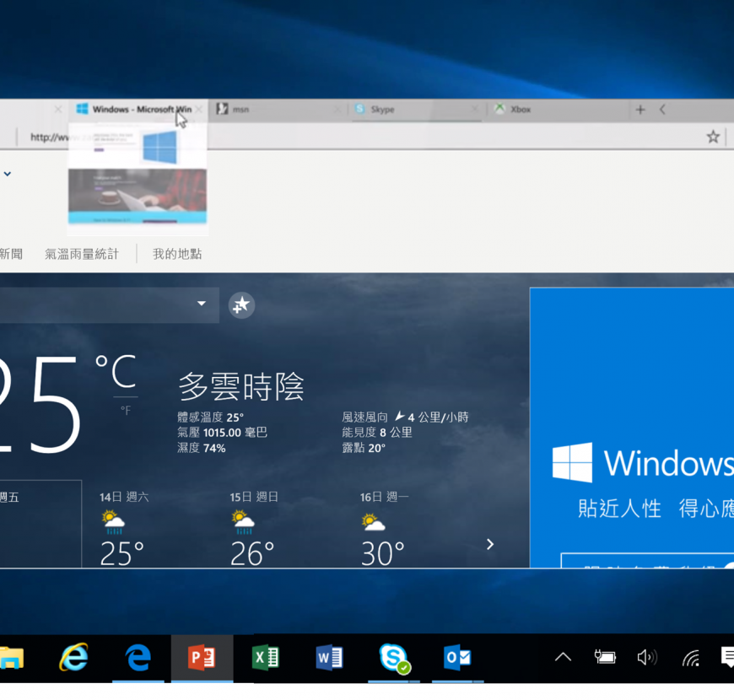
Task: Switch to the Windows - Microsoft tab
Action: (138, 110)
